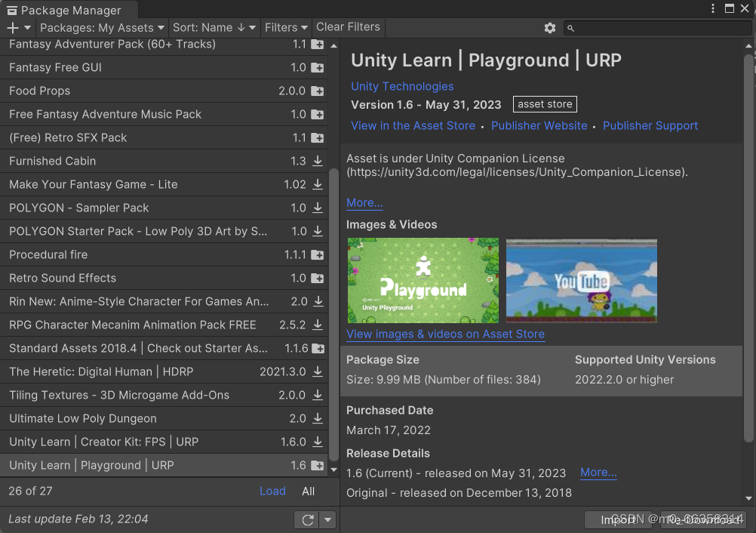Select Food Props in the package list
The height and width of the screenshot is (533, 756).
164,91
